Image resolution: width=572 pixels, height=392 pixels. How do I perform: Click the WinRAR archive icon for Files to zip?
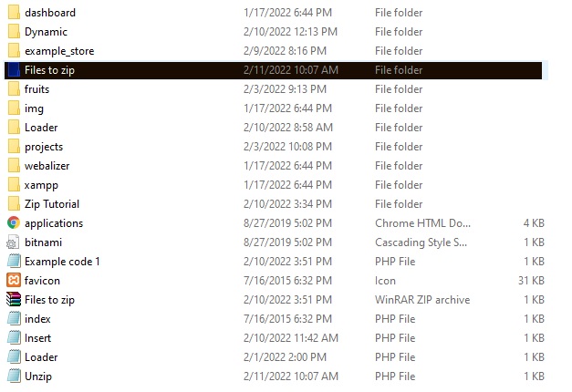14,300
